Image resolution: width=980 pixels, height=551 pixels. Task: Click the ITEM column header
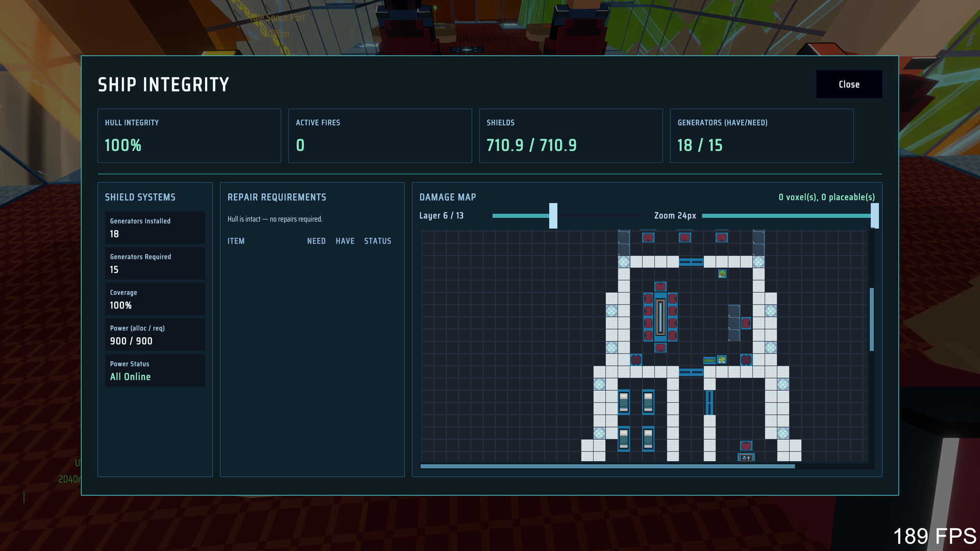tap(236, 241)
